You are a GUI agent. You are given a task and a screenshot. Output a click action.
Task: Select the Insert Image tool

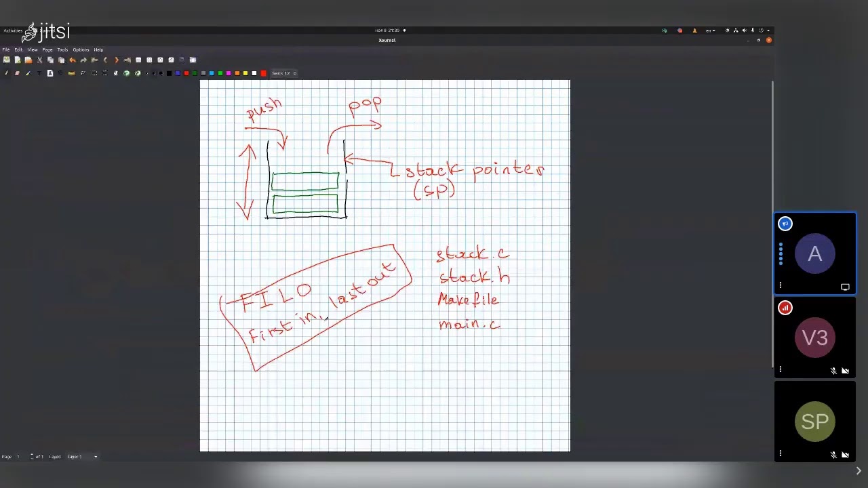50,73
